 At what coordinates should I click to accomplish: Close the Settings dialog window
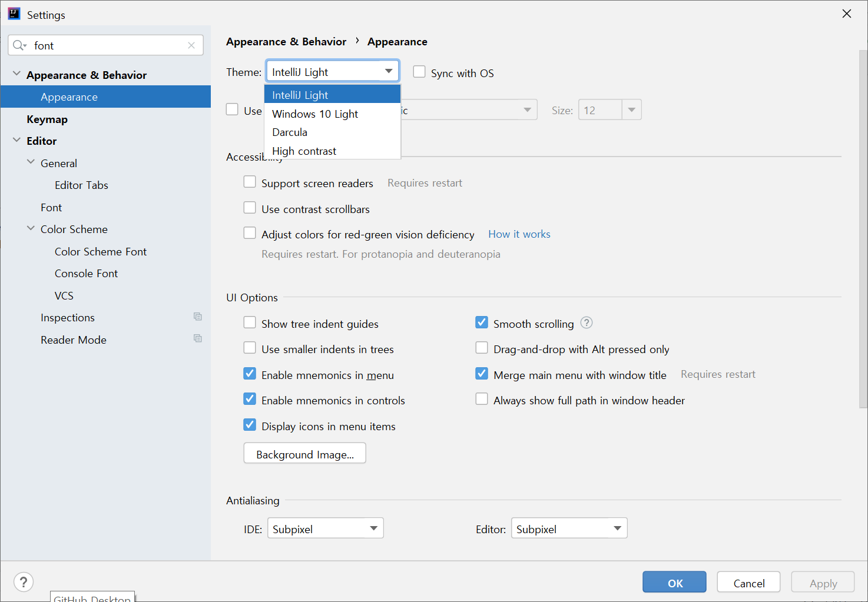847,14
